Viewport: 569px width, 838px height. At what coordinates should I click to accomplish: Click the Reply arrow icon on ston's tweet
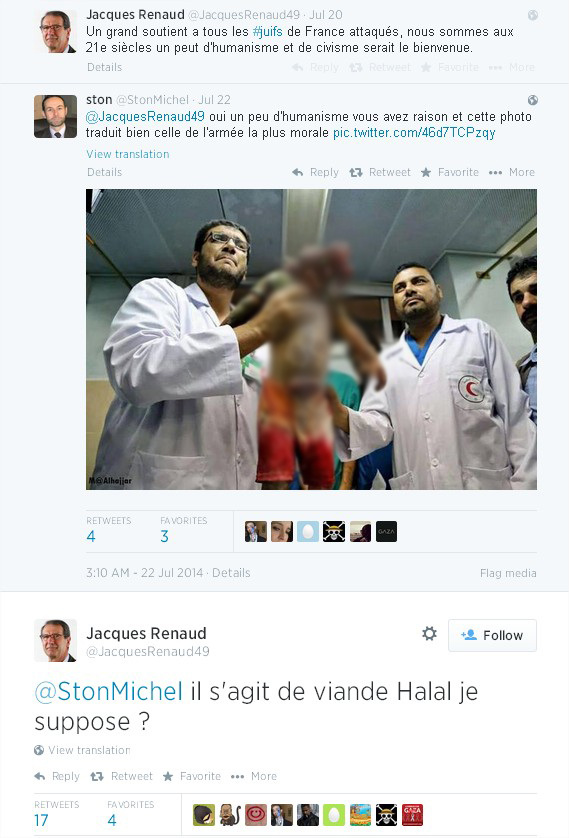coord(298,173)
